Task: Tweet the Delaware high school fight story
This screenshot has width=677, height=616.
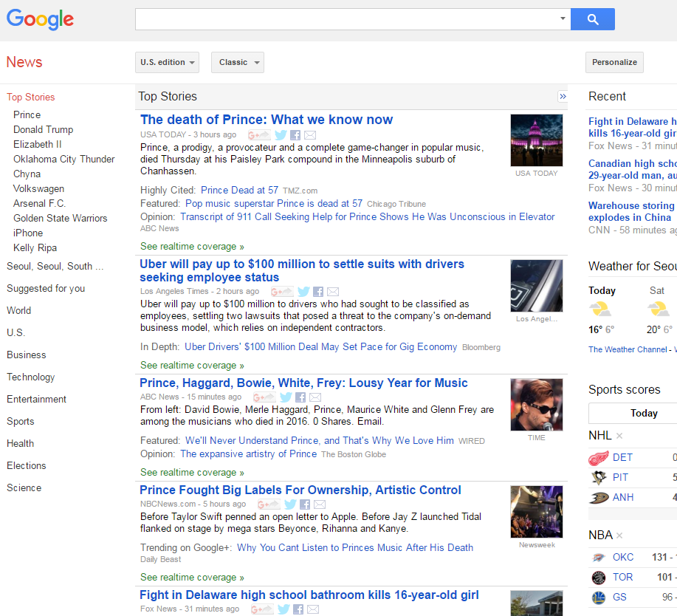Action: pos(283,609)
